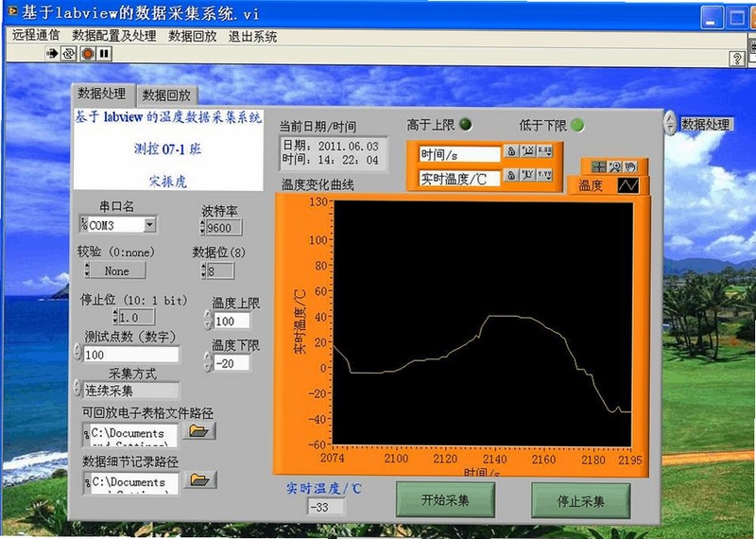The image size is (756, 539).
Task: Toggle the autoscale lock for the 时间/s axis
Action: coord(511,151)
